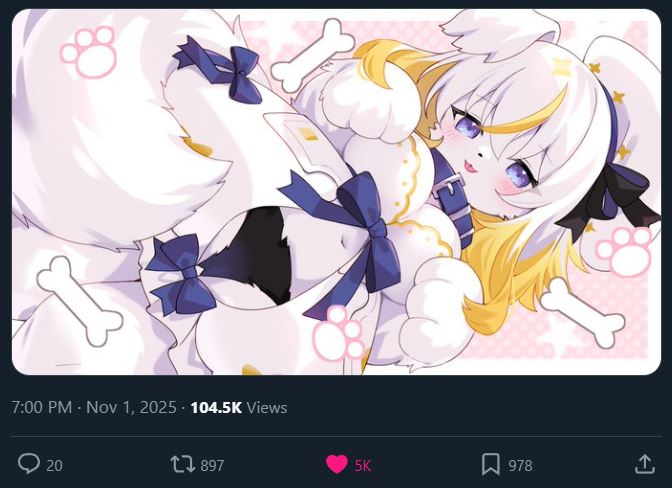Click the black hair ribbon in artwork
The width and height of the screenshot is (672, 488).
(x=609, y=201)
